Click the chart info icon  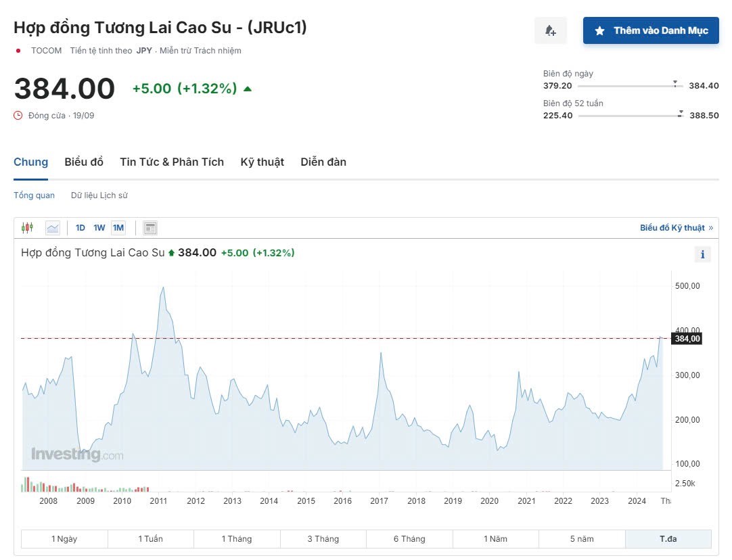click(x=702, y=254)
